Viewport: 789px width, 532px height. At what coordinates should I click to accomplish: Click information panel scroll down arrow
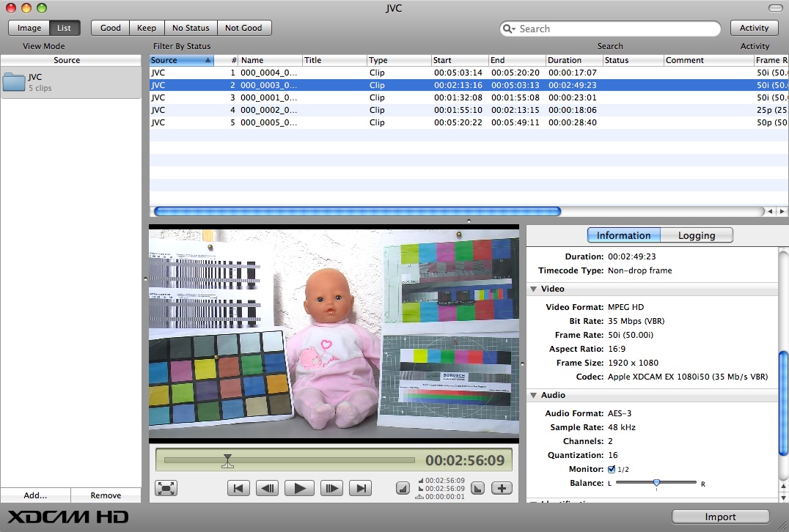(783, 497)
